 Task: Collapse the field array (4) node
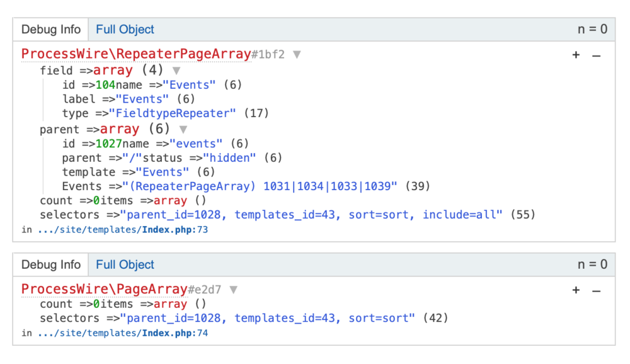click(x=176, y=71)
